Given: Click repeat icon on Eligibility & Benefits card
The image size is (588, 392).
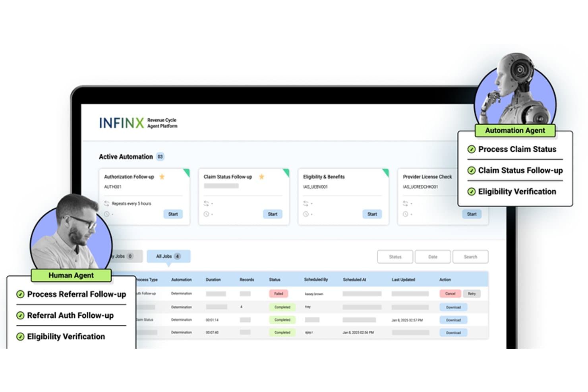Looking at the screenshot, I should click(x=306, y=203).
